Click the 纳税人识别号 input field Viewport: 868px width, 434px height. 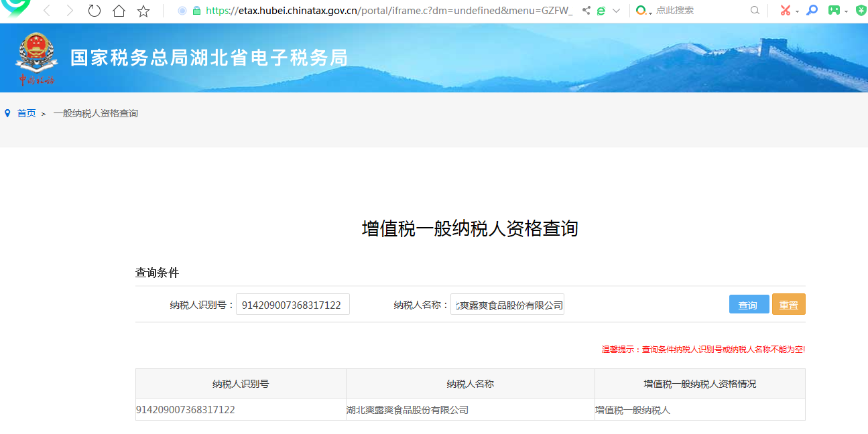click(x=292, y=305)
